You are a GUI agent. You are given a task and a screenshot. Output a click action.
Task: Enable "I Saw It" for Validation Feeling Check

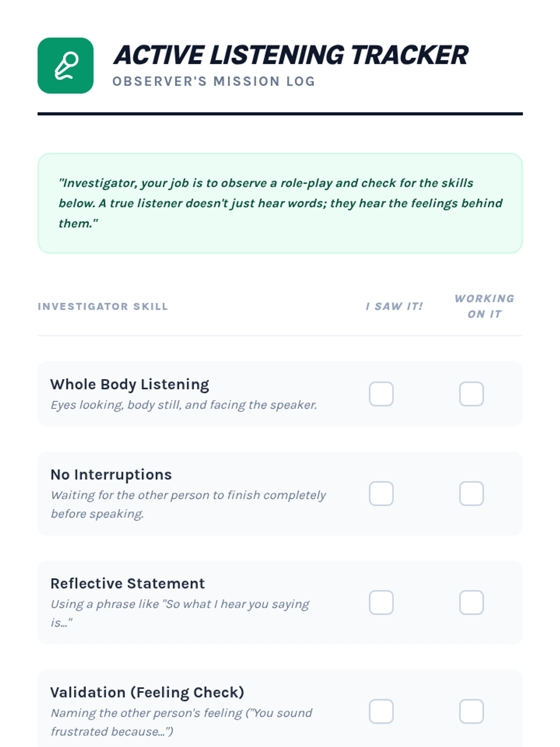click(x=381, y=711)
